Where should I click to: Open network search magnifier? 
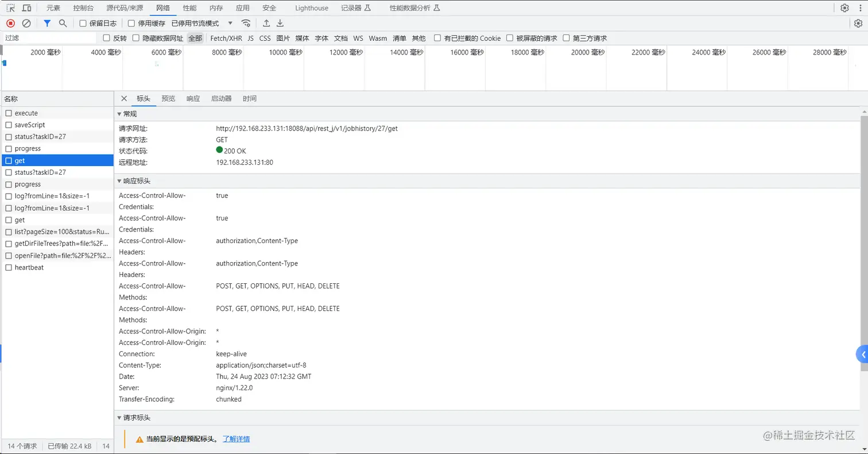point(63,23)
